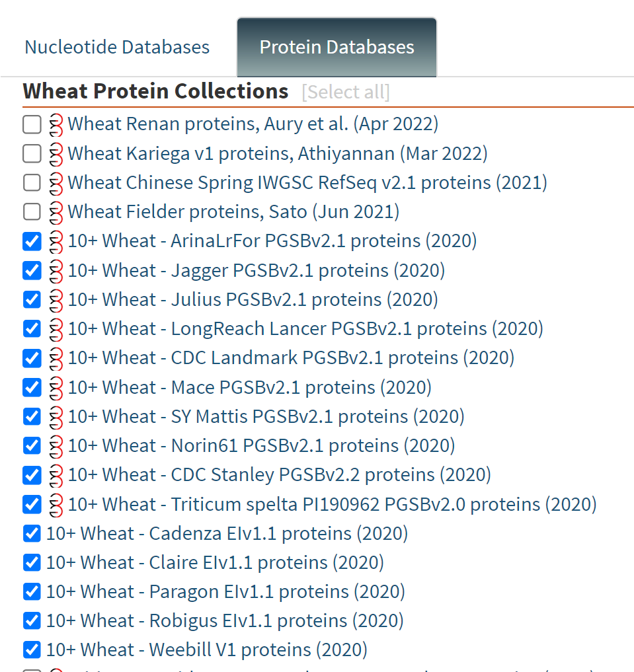This screenshot has height=672, width=634.
Task: Click protein icon beside Wheat Renan proteins
Action: tap(56, 124)
